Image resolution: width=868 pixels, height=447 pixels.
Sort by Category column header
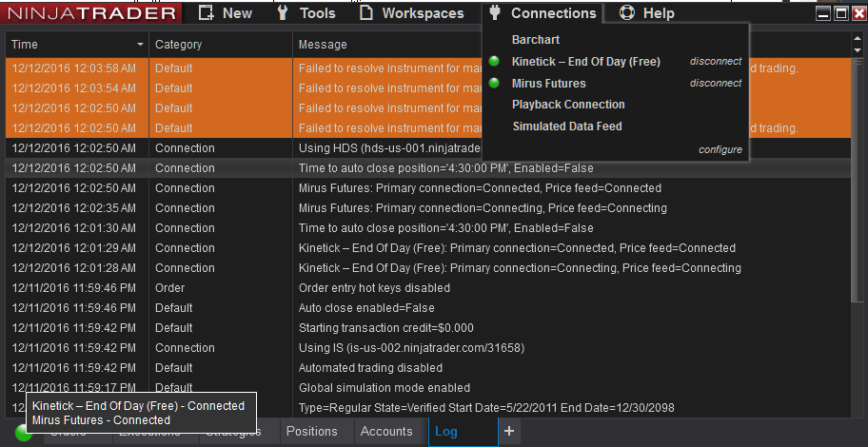point(178,45)
